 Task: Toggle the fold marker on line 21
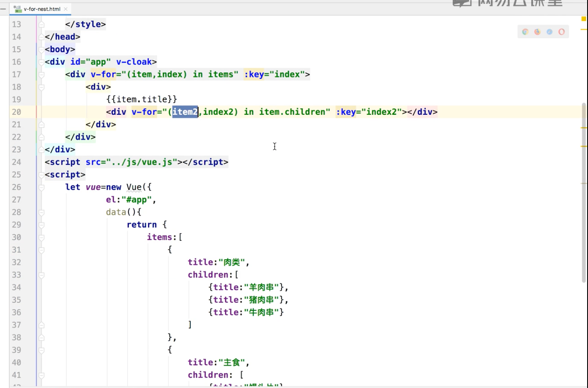pos(42,125)
